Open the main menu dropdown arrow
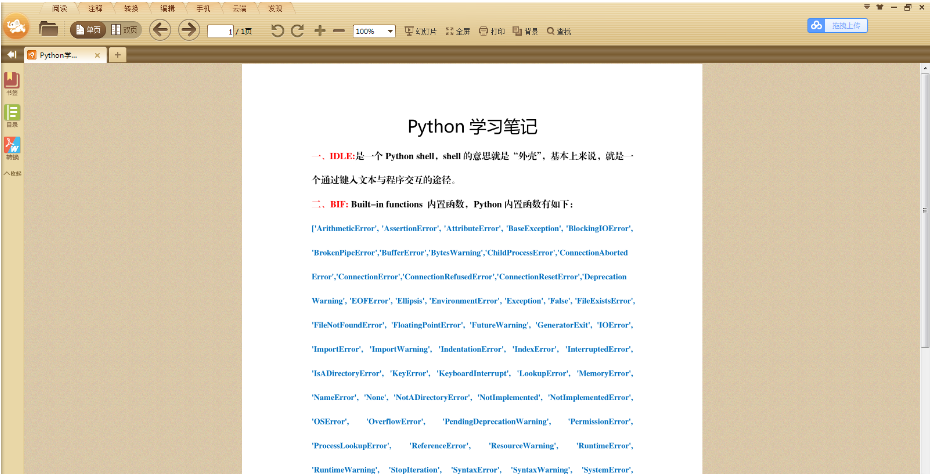This screenshot has height=474, width=931. 867,7
